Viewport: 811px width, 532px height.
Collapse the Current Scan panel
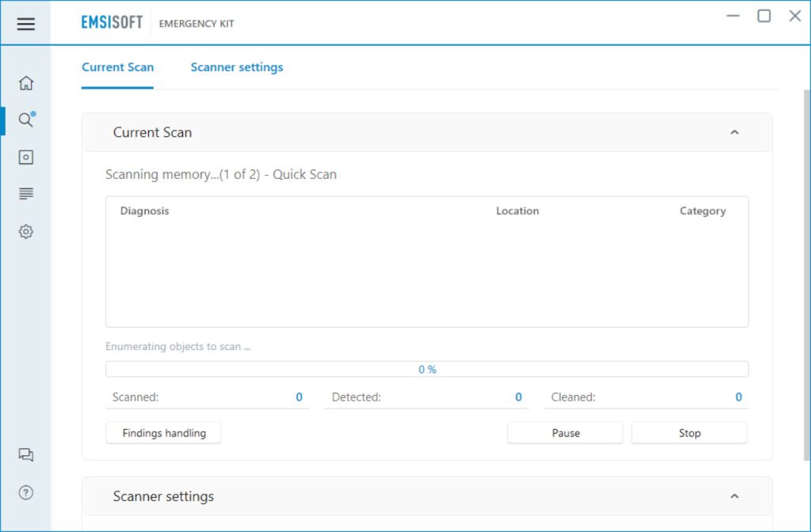734,132
